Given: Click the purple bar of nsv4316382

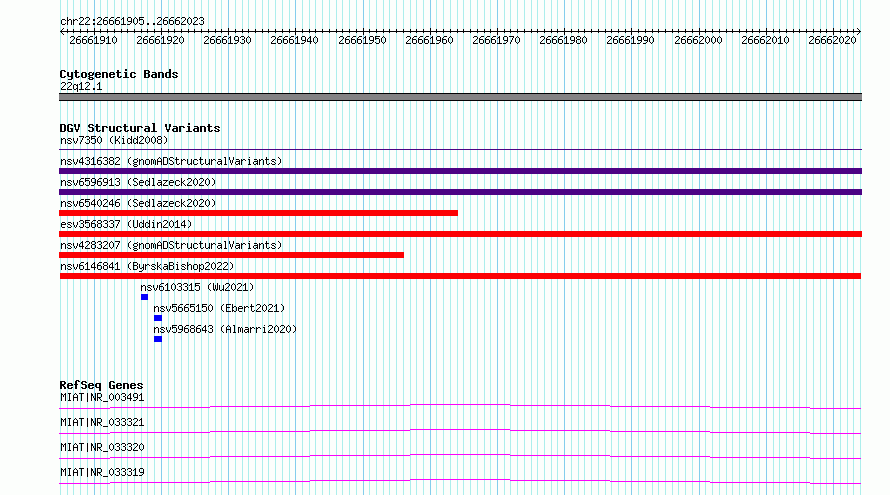Looking at the screenshot, I should point(460,171).
